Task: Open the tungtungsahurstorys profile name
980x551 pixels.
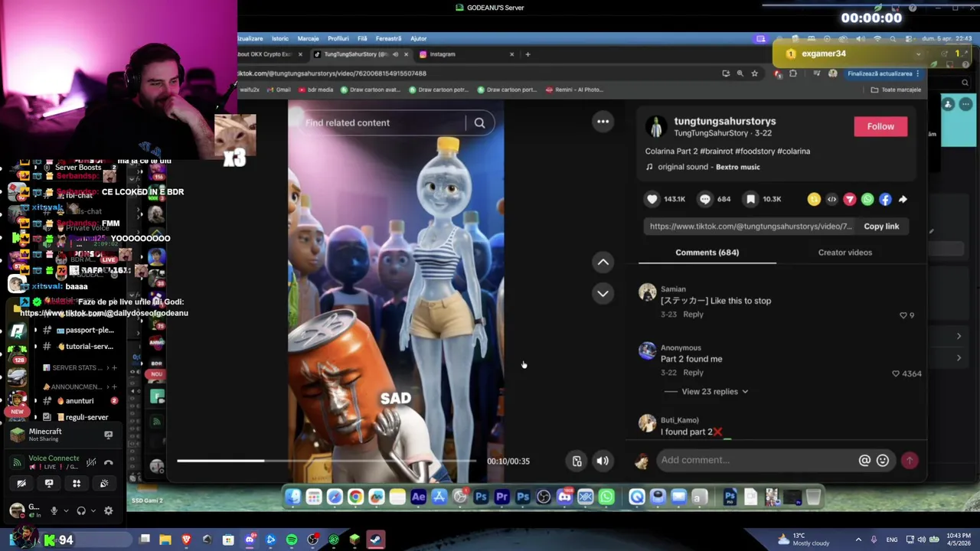Action: [724, 121]
